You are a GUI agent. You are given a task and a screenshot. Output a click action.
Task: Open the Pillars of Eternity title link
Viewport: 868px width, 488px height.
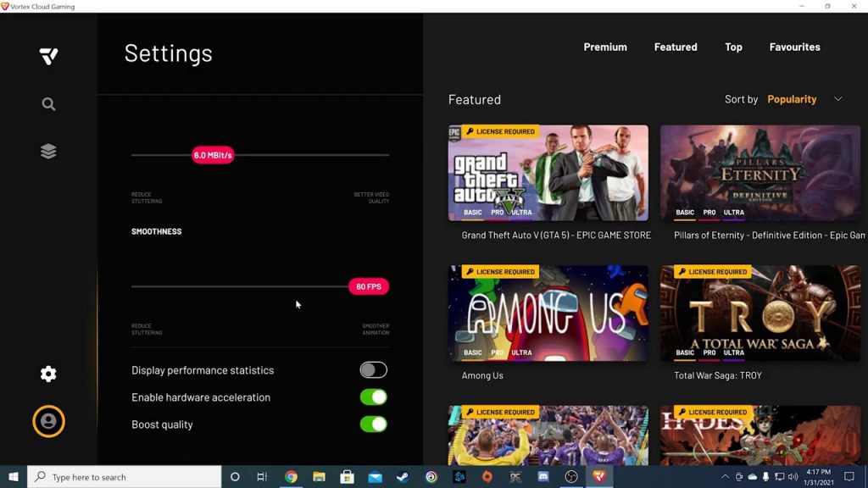coord(770,236)
